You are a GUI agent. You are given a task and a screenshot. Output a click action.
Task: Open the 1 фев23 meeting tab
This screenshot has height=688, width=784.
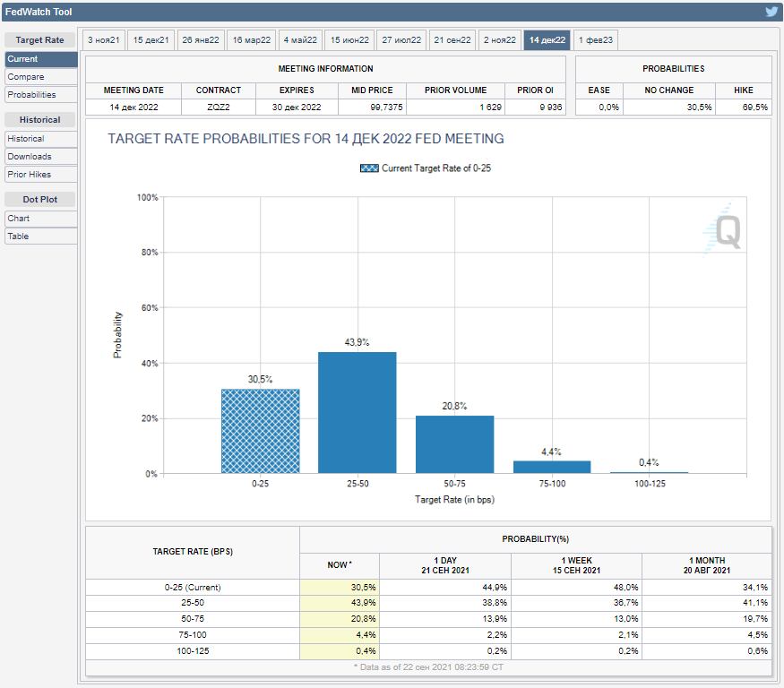[x=596, y=40]
